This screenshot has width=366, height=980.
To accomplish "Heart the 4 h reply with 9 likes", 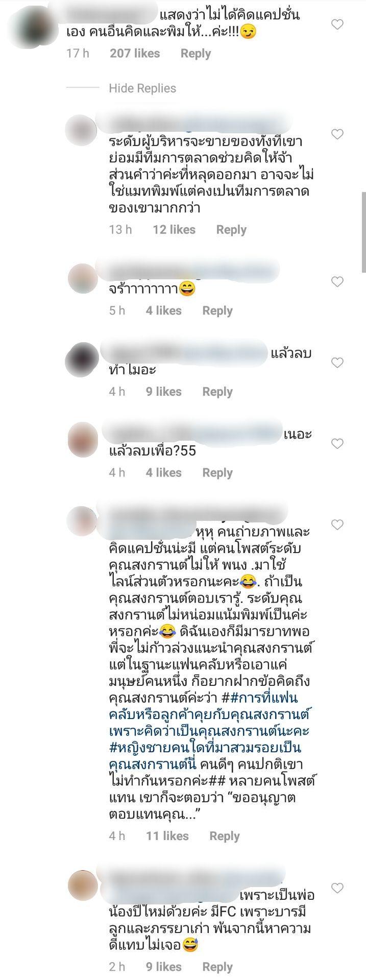I will pyautogui.click(x=337, y=363).
